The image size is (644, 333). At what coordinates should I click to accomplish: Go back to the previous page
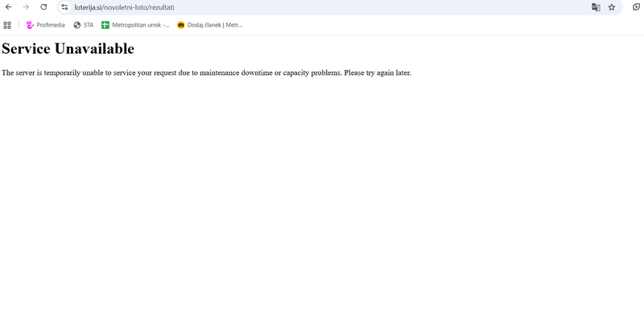(8, 7)
